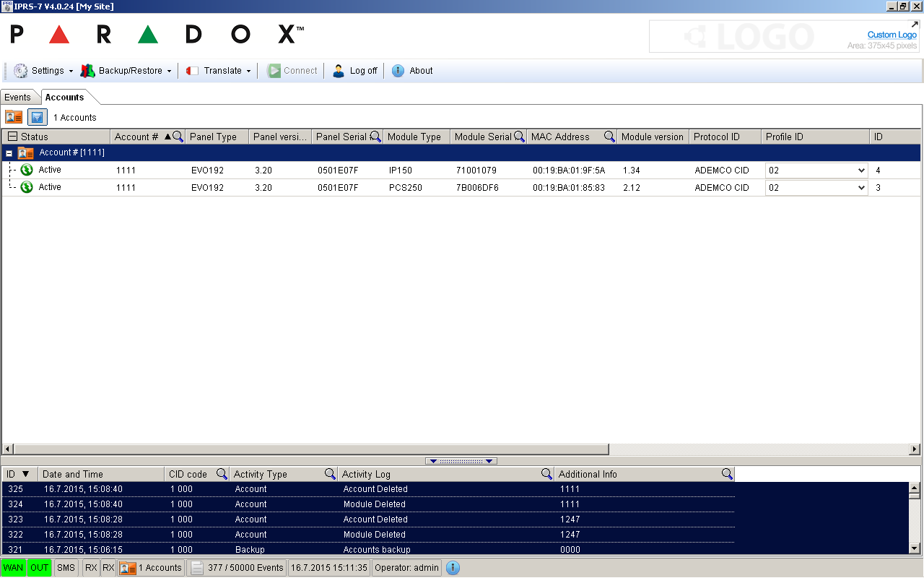Viewport: 924px width, 578px height.
Task: Click the MAC Address column search magnifier
Action: tap(609, 137)
